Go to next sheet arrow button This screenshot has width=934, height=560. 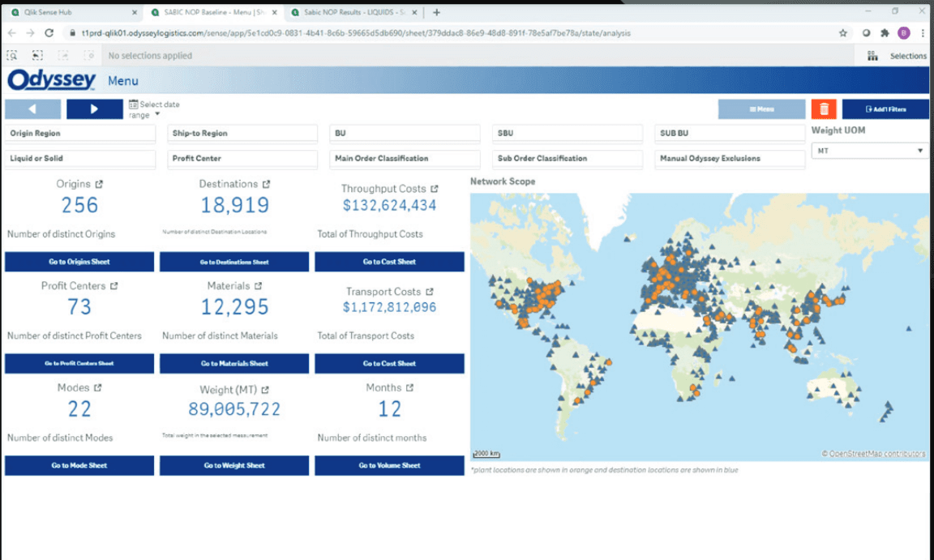(x=94, y=109)
